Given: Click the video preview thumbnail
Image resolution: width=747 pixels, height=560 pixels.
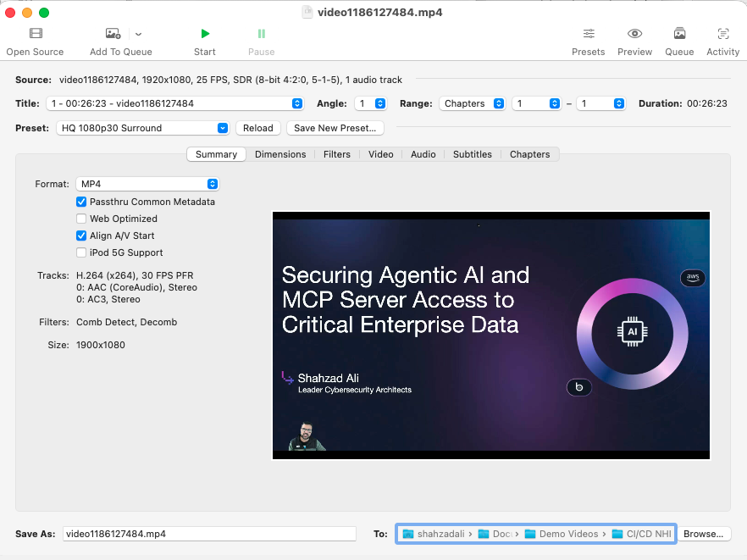Looking at the screenshot, I should coord(490,335).
